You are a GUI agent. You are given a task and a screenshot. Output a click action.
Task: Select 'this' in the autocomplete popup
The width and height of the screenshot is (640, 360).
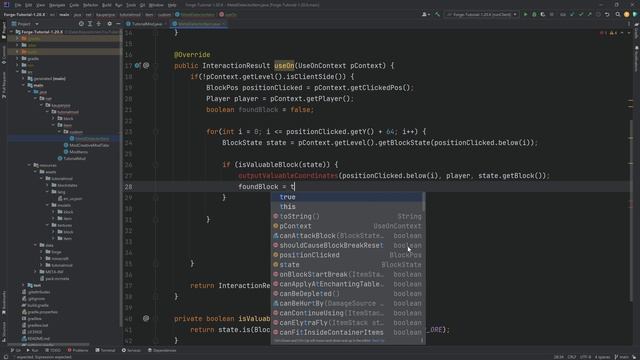(x=347, y=207)
